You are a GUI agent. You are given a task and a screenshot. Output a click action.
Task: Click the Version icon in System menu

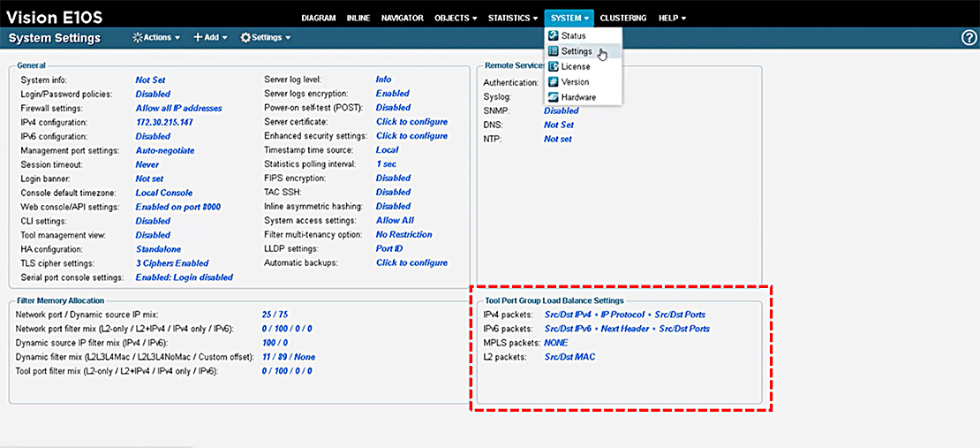(x=554, y=81)
